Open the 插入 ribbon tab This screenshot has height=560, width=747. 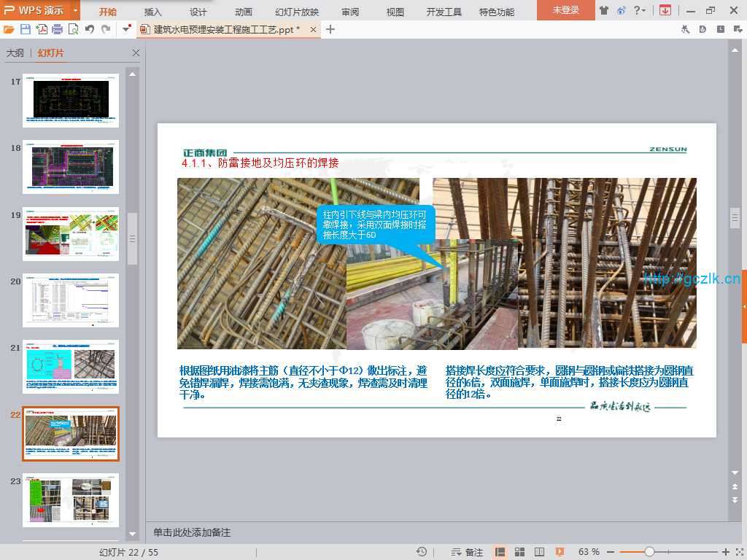tap(153, 12)
